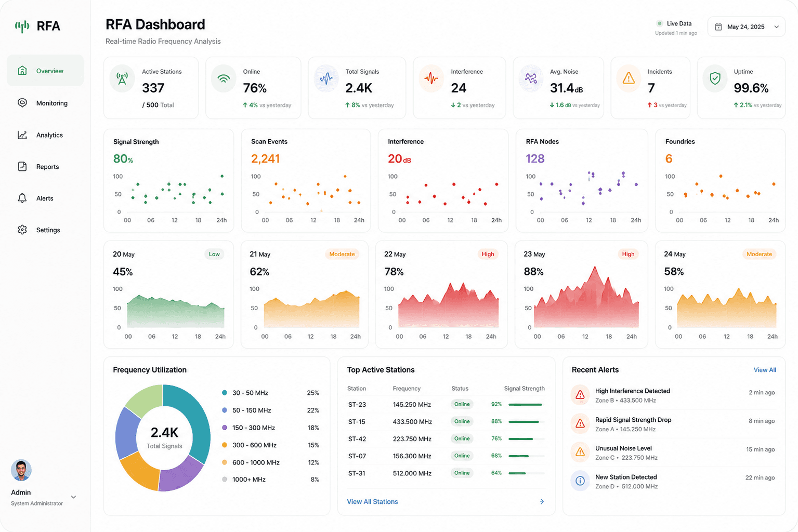Click ST-23 signal strength bar

coord(526,404)
